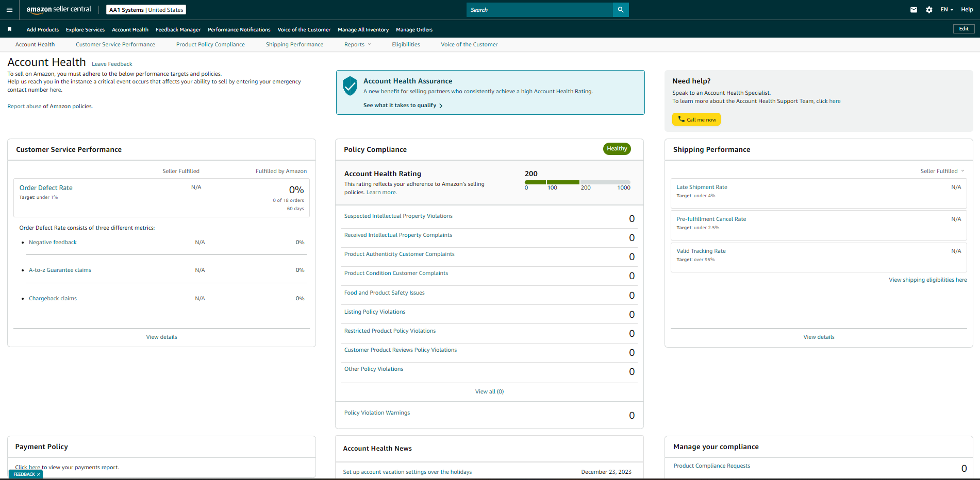
Task: Click View details under Shipping Performance
Action: (x=819, y=337)
